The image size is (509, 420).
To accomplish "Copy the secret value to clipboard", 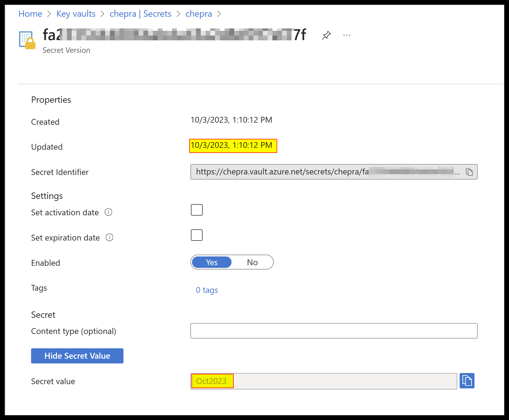I will tap(467, 381).
